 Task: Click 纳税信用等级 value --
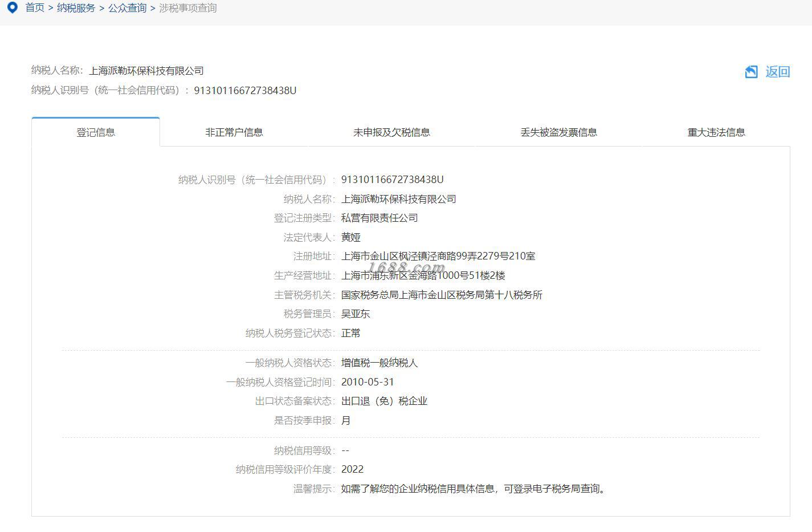click(x=345, y=450)
